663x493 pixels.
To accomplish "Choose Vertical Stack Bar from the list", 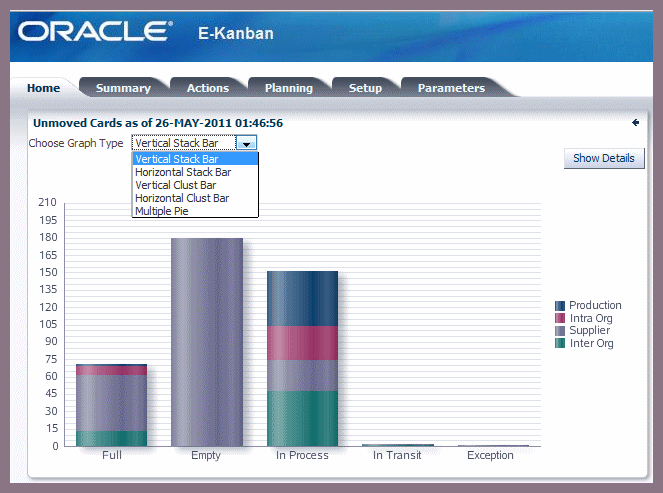I will (x=195, y=159).
